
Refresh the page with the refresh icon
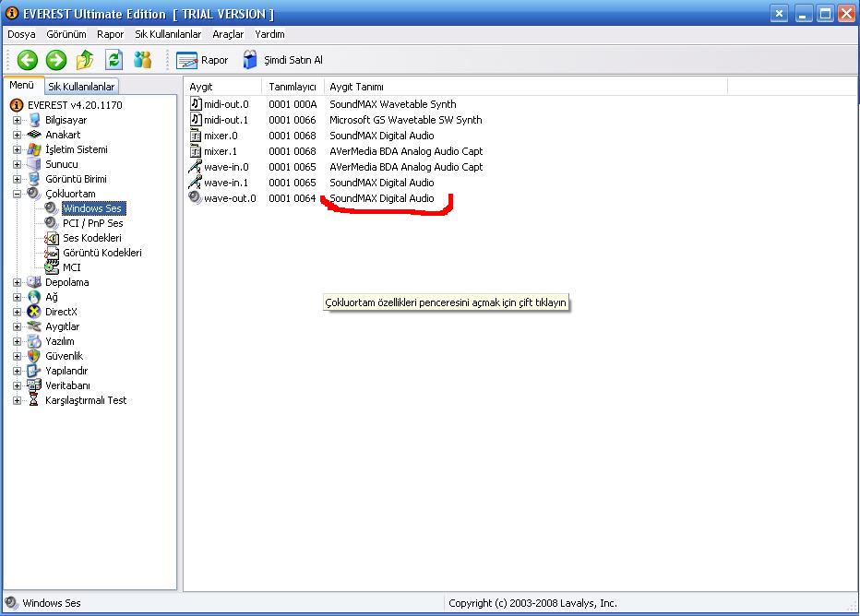click(113, 60)
